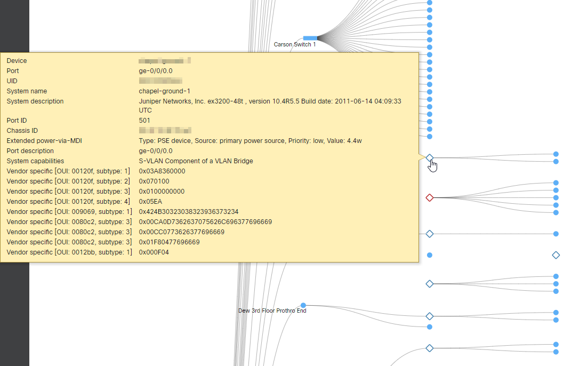The width and height of the screenshot is (588, 366).
Task: Click the diamond node under the hand cursor
Action: click(x=430, y=157)
